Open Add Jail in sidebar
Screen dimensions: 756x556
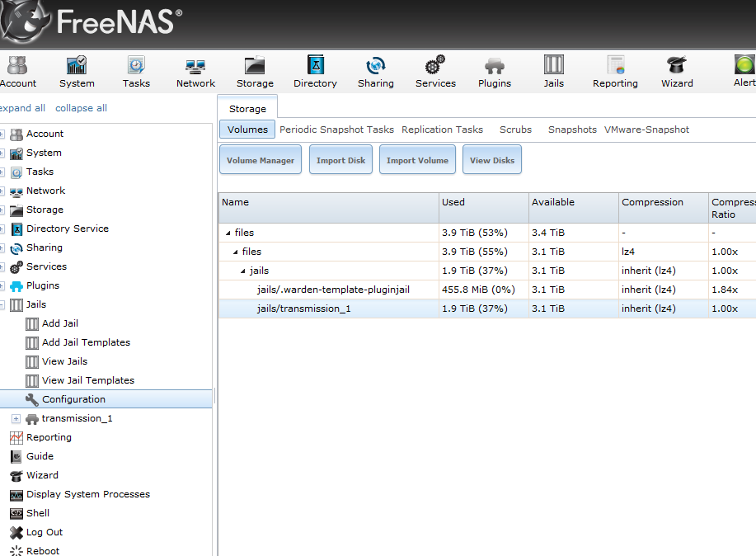(x=60, y=323)
